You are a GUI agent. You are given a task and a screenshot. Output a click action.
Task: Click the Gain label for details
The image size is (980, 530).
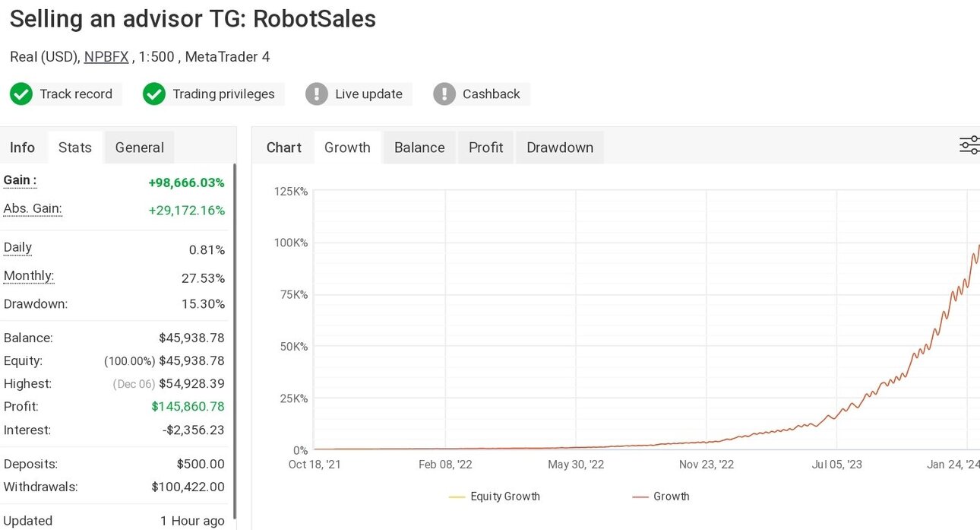20,180
